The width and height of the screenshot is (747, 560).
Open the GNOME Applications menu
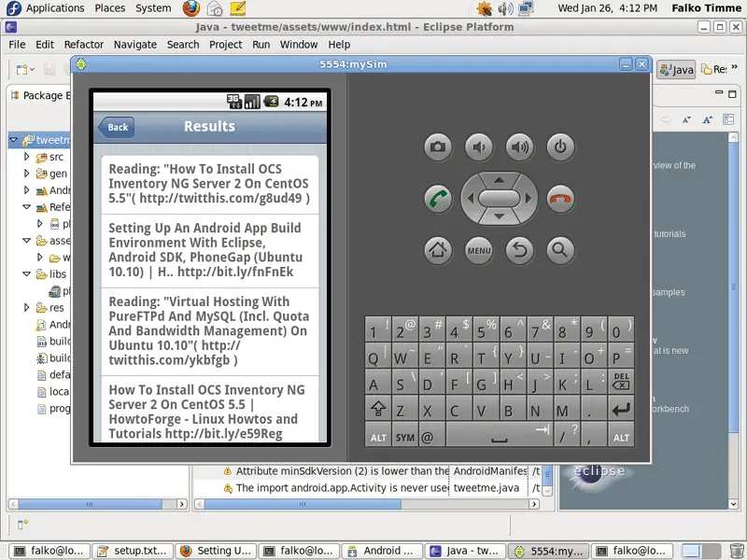(x=46, y=8)
